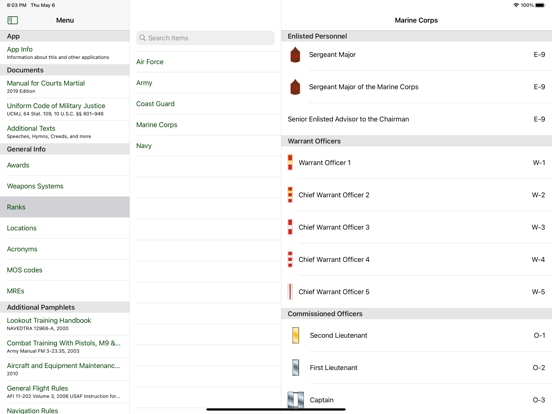The width and height of the screenshot is (552, 414).
Task: Open Aircraft and Equipment Maintenance pamphlet
Action: coord(65,369)
